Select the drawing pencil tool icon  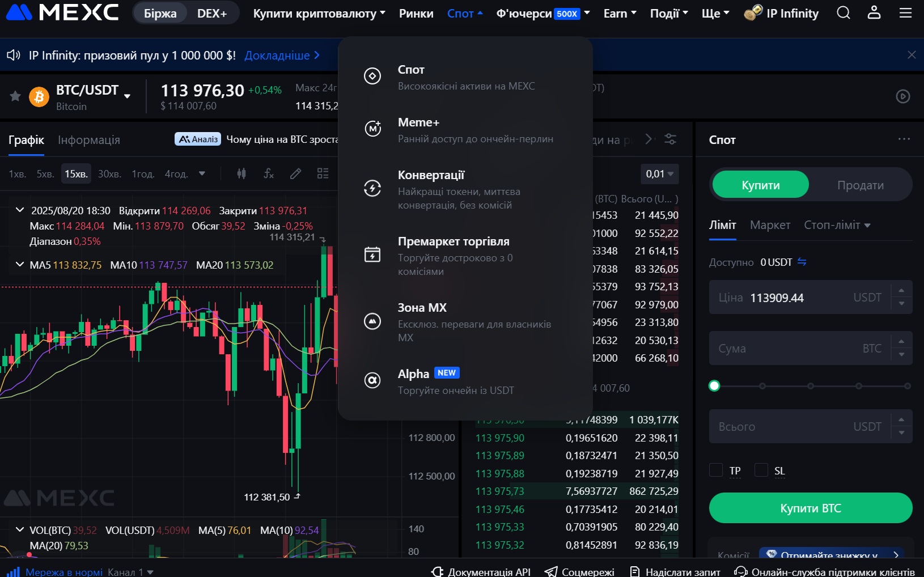pos(295,173)
